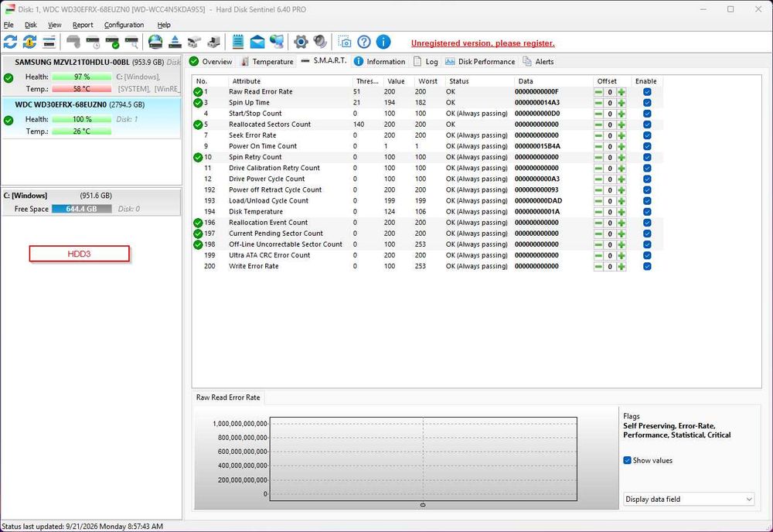Open the Disk Performance tab

pyautogui.click(x=480, y=62)
